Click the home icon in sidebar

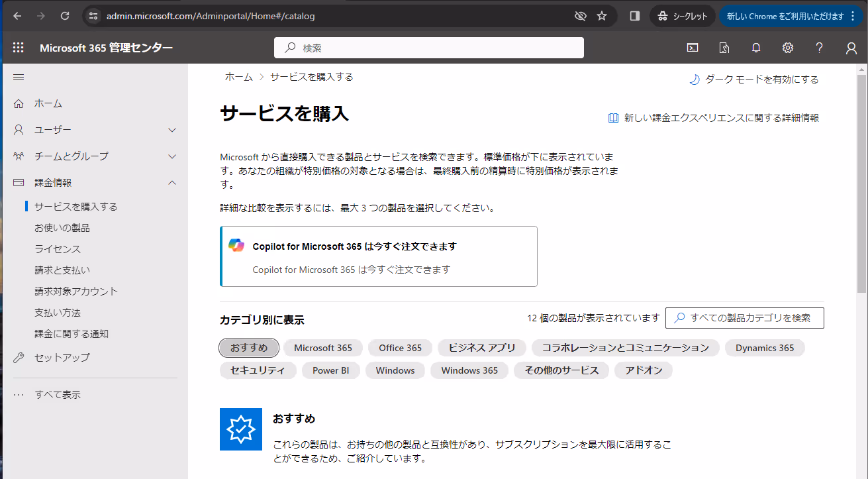(x=19, y=103)
